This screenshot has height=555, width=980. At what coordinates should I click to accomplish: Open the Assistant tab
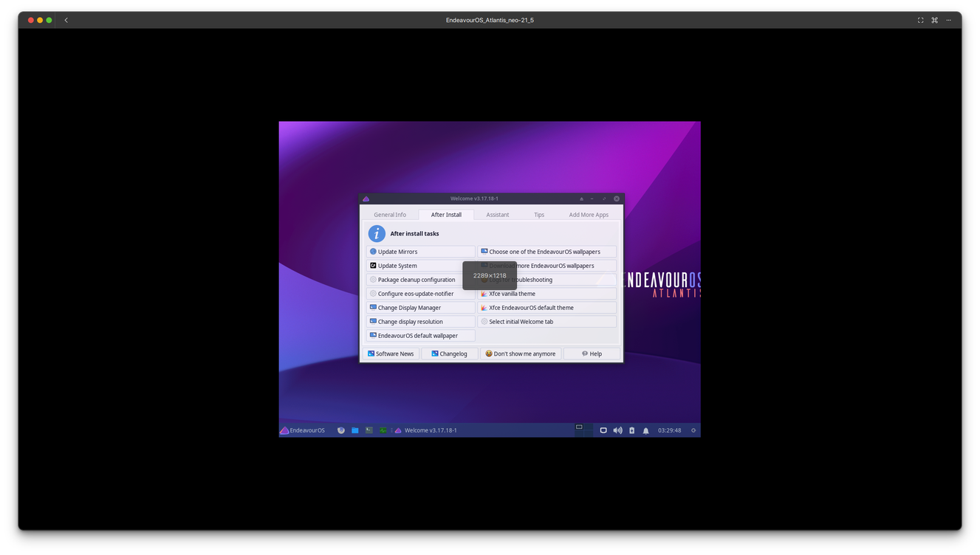click(x=497, y=215)
